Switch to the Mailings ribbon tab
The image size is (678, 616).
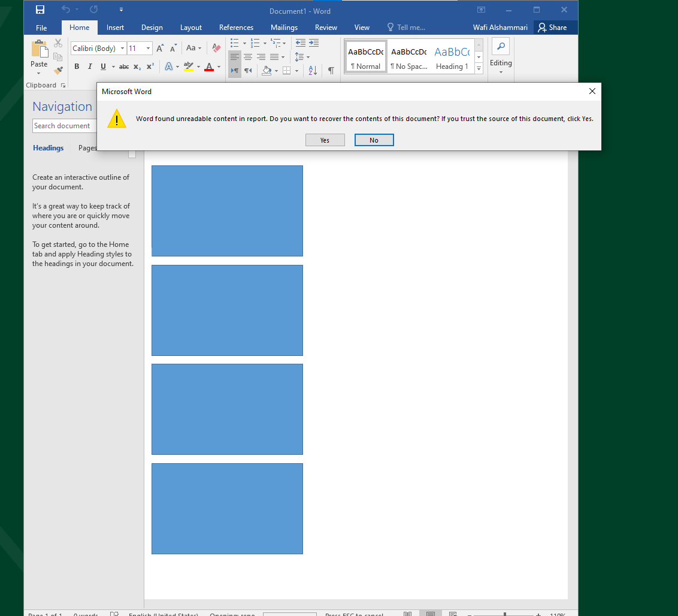tap(284, 28)
